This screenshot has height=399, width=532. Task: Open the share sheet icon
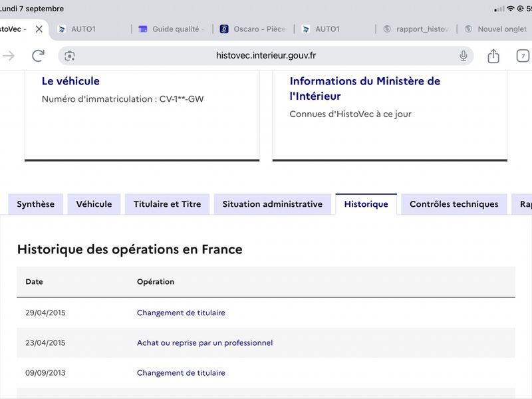point(493,56)
